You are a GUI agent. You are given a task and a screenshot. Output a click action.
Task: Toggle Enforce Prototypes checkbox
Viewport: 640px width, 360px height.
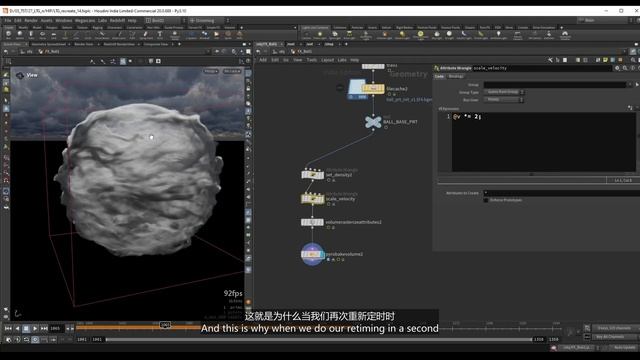486,200
